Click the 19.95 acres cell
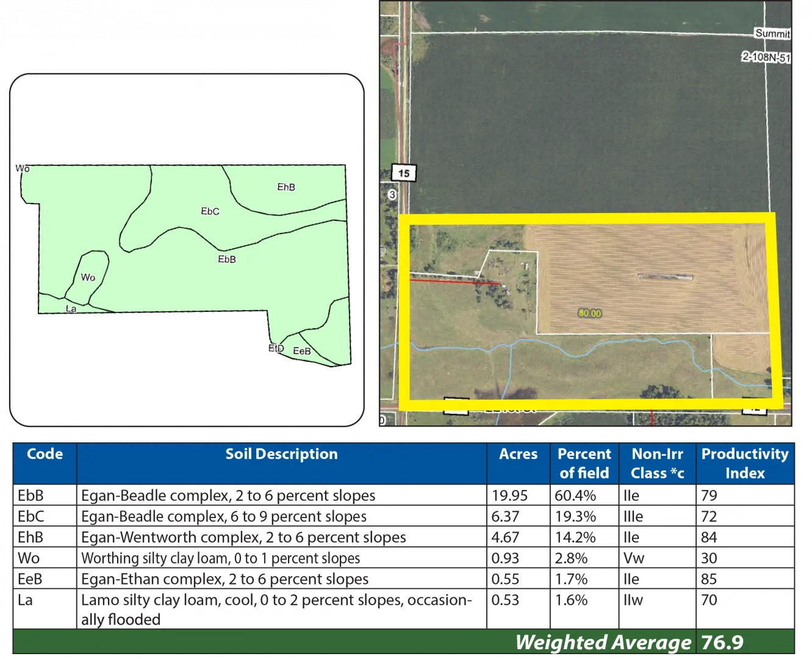Screen dimensions: 812x659 509,495
